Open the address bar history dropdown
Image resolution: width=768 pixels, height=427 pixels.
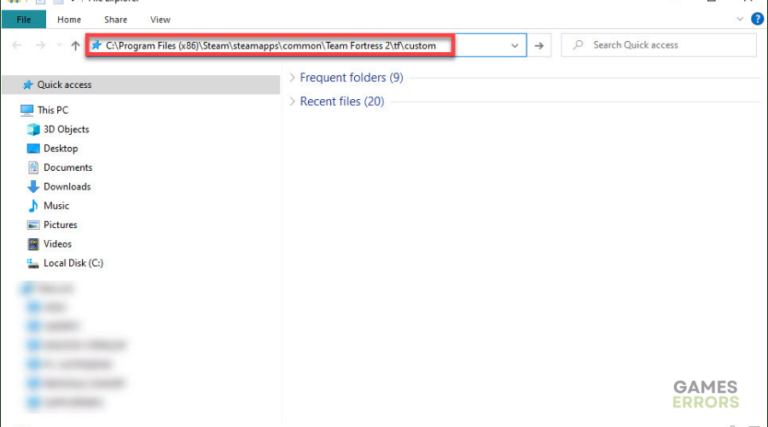(x=515, y=45)
